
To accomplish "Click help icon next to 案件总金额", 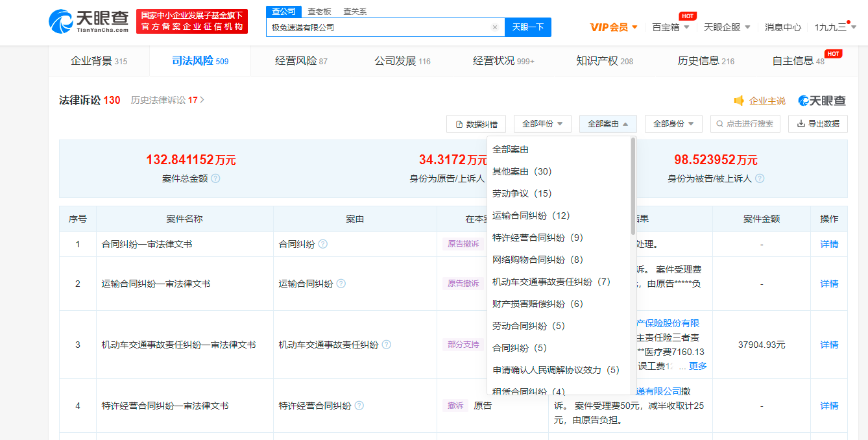I will click(x=215, y=178).
